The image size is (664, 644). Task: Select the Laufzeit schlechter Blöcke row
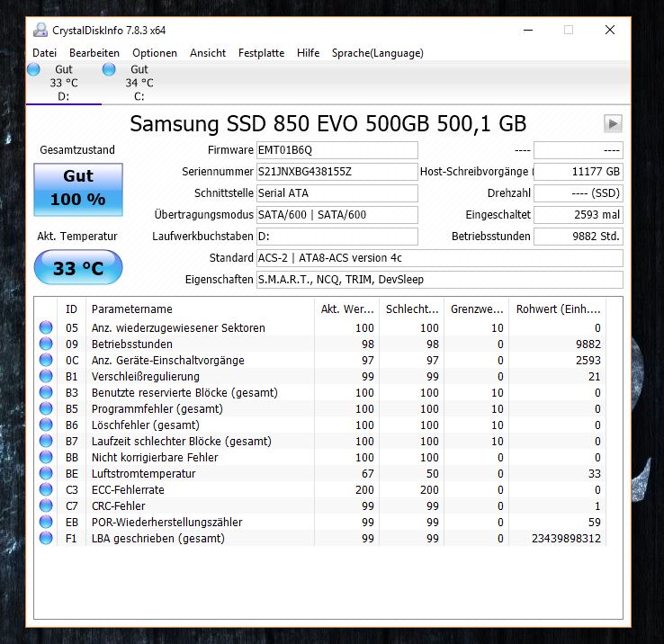(x=320, y=441)
